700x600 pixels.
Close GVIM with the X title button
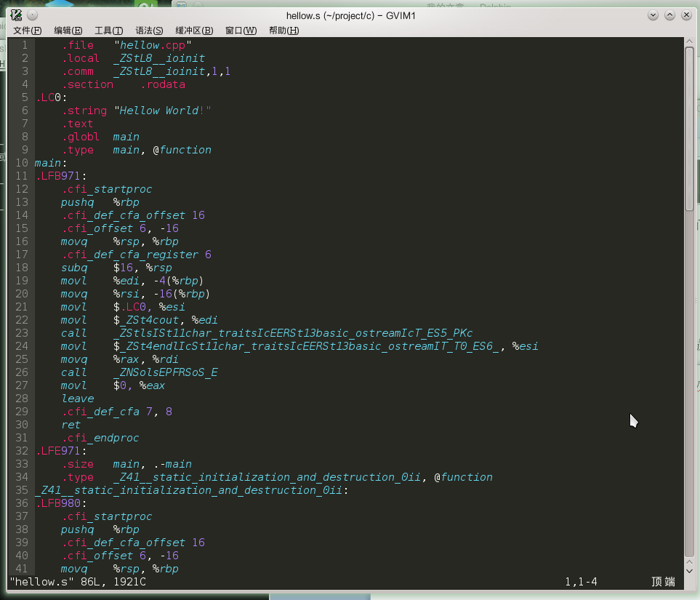coord(687,16)
